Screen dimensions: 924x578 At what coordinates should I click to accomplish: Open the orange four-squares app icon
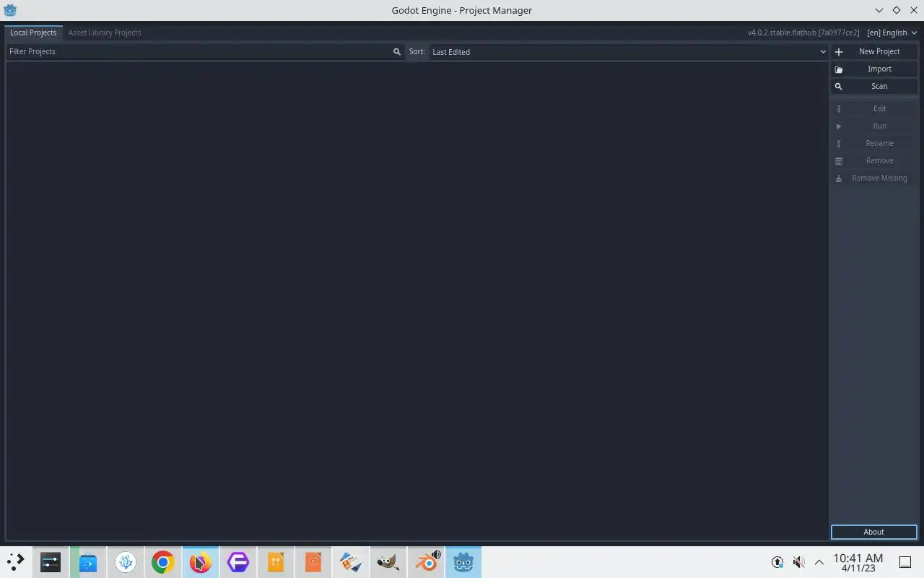point(276,562)
